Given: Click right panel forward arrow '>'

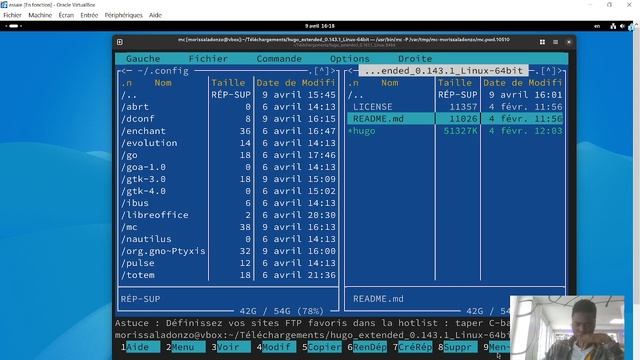Looking at the screenshot, I should tap(560, 71).
